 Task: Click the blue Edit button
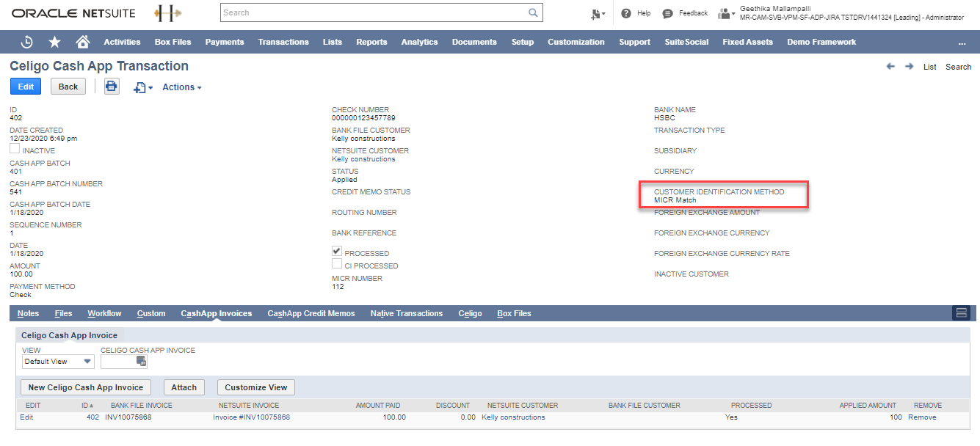26,87
